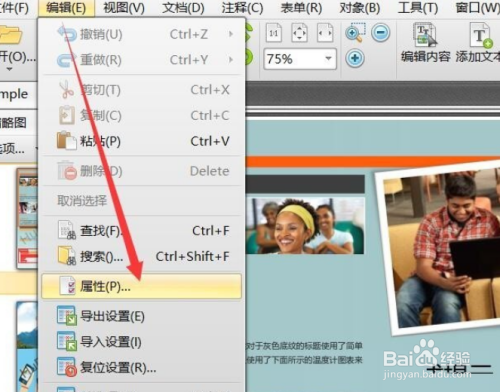The image size is (500, 392).
Task: Select the first page thumbnail
Action: point(27,219)
